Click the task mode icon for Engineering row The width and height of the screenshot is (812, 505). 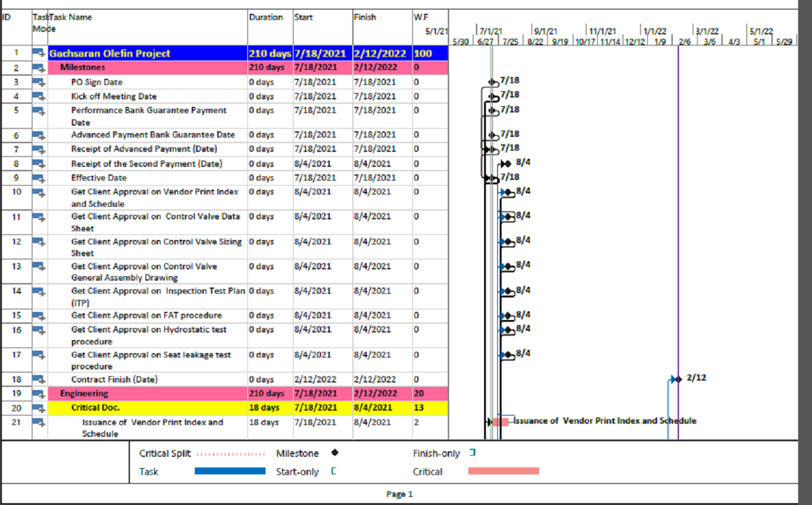pyautogui.click(x=39, y=393)
